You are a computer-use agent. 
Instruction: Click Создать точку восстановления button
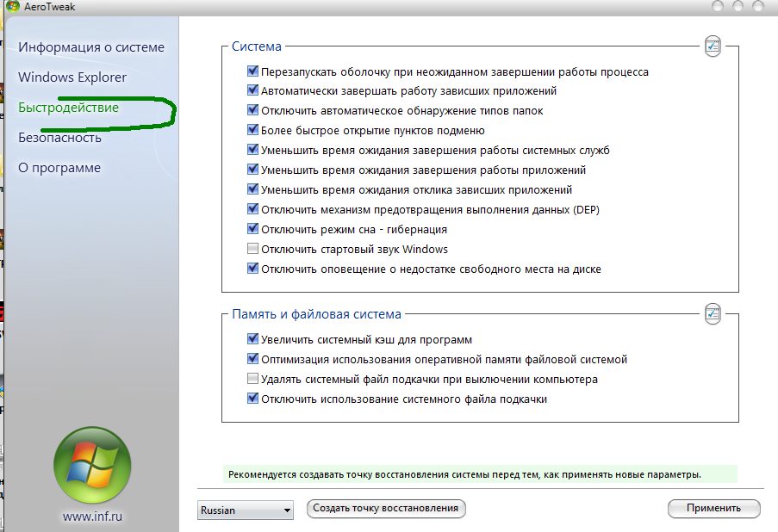(x=386, y=509)
